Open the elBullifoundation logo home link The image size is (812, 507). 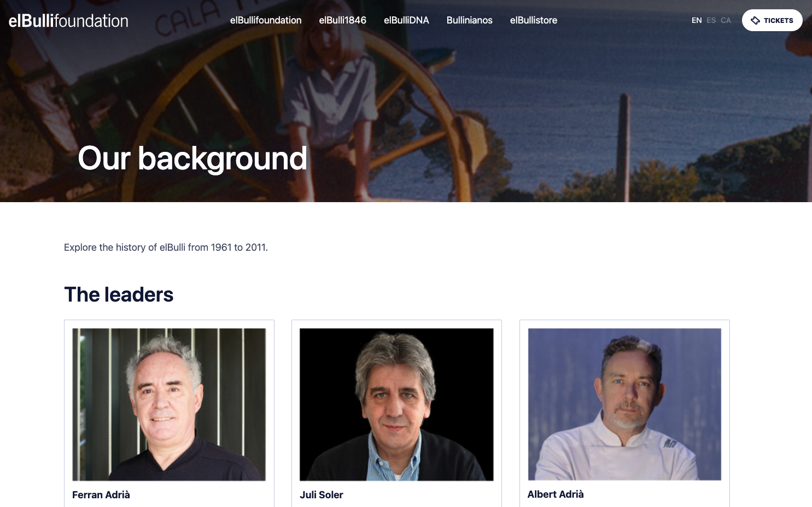point(68,21)
